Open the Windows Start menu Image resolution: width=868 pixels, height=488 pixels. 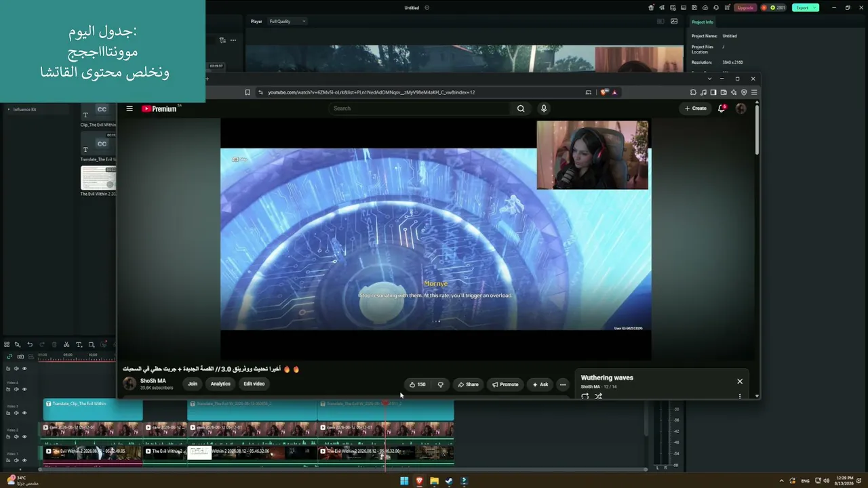[x=404, y=481]
